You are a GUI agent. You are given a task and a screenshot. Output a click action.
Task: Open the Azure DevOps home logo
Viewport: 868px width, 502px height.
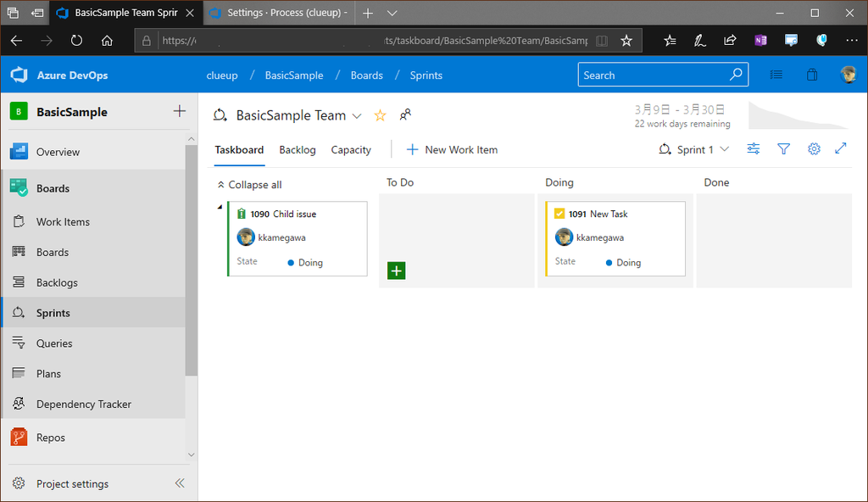[19, 75]
